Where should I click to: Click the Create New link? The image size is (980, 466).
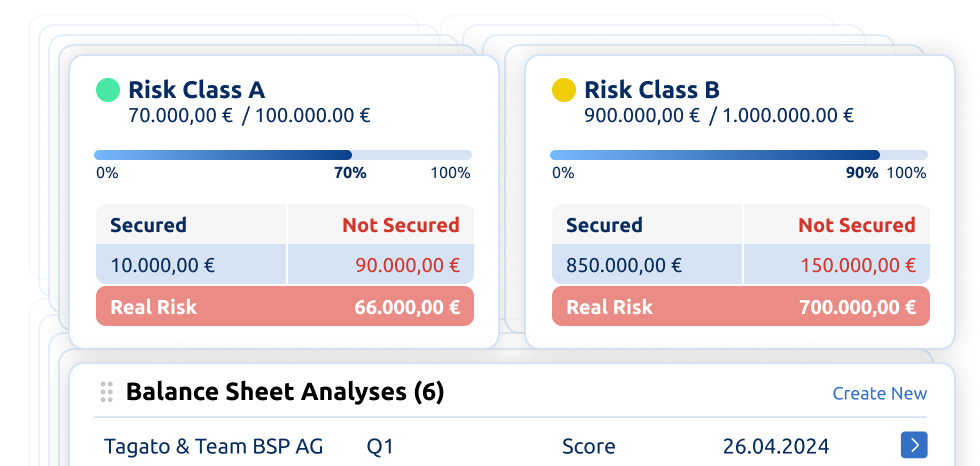click(879, 393)
